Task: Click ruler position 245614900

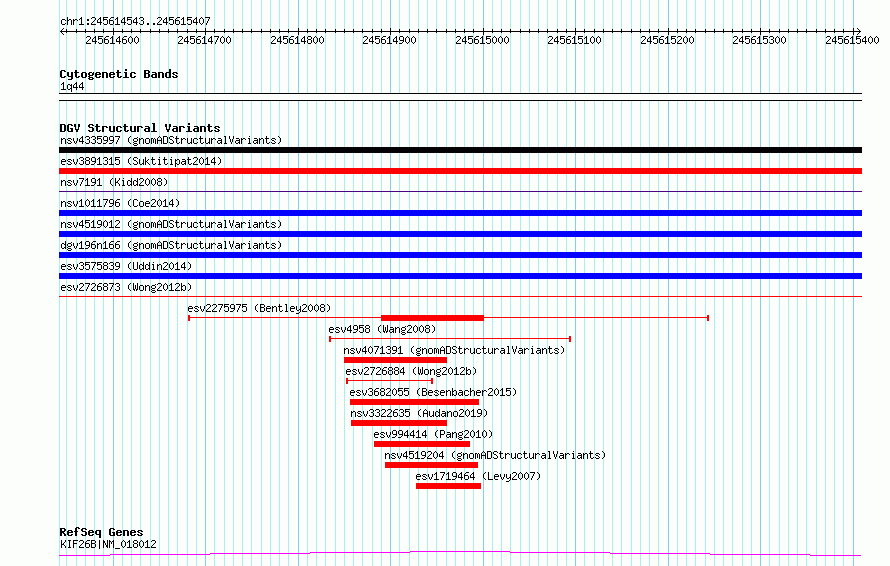Action: click(x=389, y=40)
